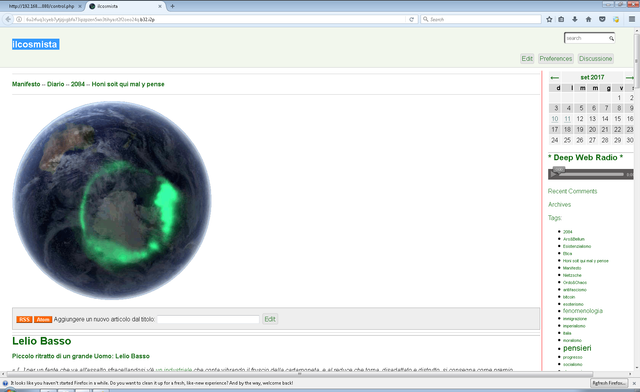The image size is (640, 392).
Task: Open the imperialismo tag
Action: click(574, 326)
